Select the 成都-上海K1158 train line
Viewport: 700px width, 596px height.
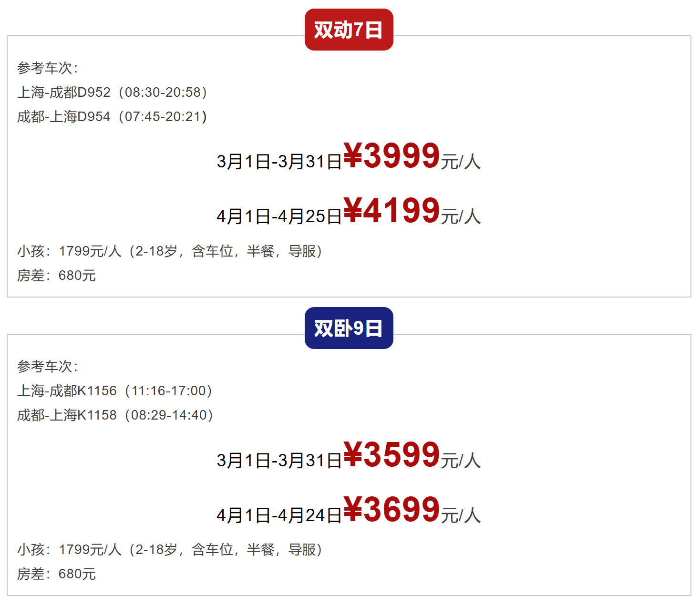coord(115,415)
